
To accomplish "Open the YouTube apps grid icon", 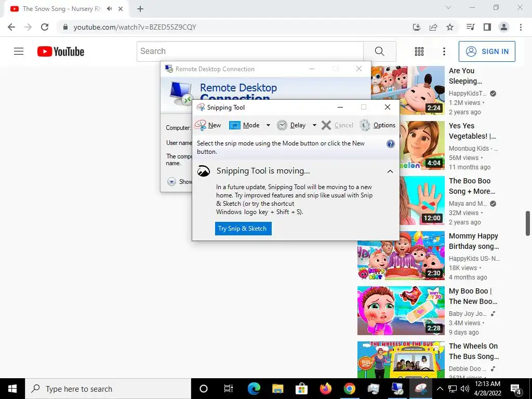I will [x=419, y=51].
